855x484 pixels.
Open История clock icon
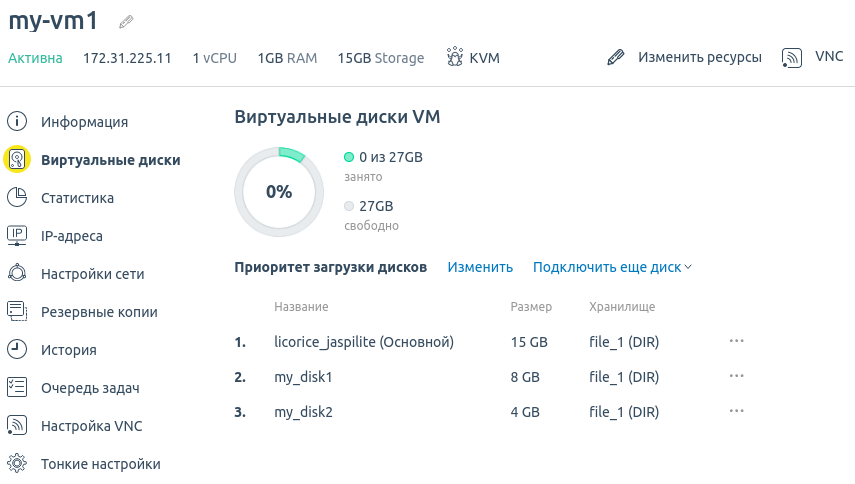coord(17,349)
